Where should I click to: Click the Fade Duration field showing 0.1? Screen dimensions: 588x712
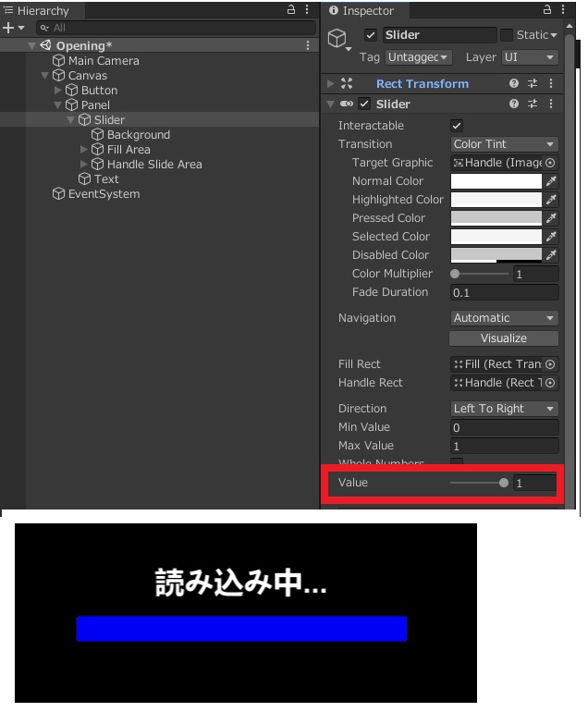[x=505, y=292]
